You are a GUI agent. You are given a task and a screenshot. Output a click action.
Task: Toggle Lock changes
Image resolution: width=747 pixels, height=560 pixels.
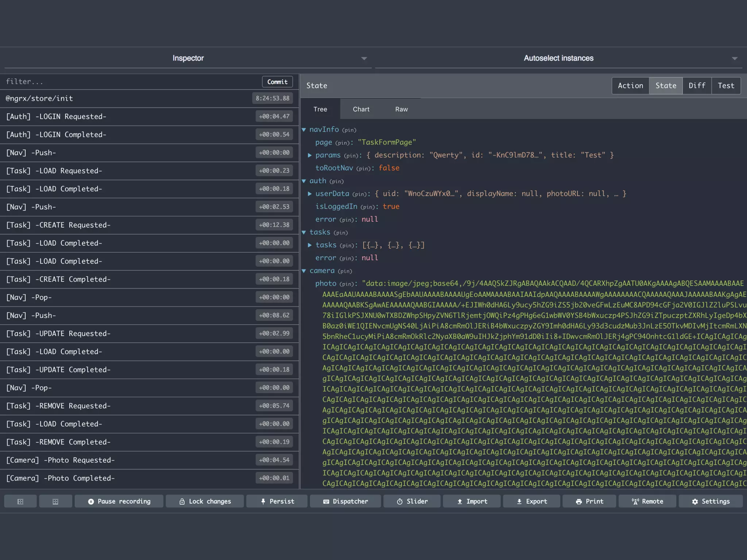[x=205, y=501]
